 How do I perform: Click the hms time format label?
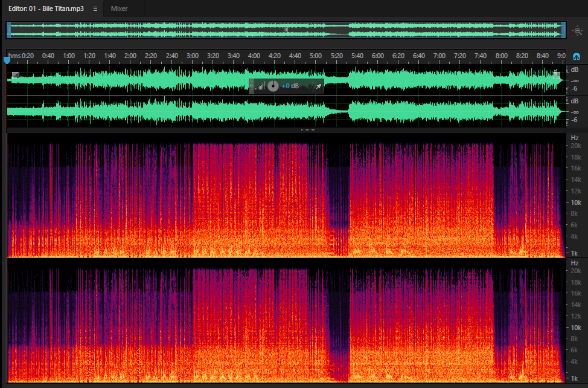[14, 56]
